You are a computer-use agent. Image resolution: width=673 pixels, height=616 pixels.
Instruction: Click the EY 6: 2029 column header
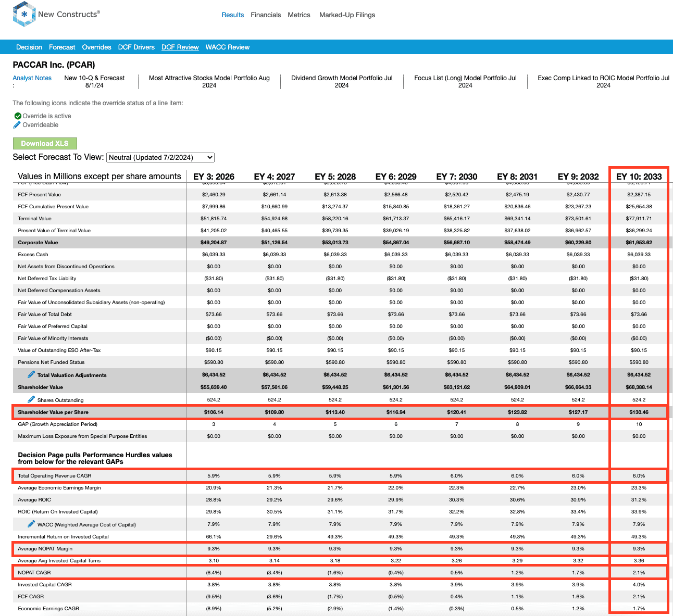396,177
